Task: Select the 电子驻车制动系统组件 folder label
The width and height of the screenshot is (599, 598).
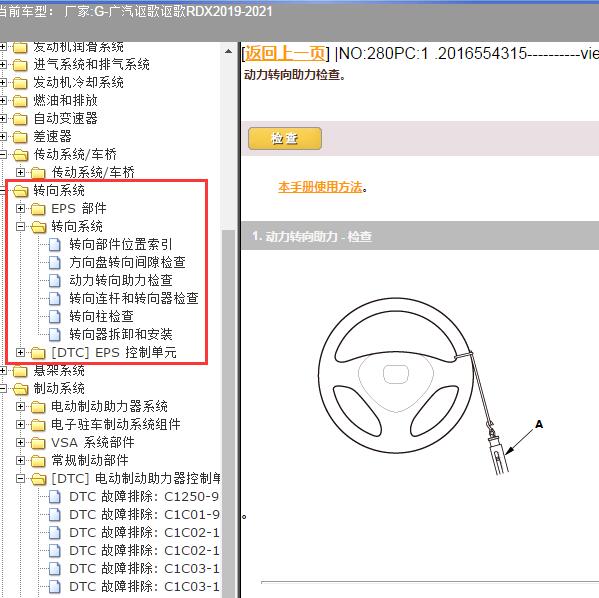Action: (116, 424)
